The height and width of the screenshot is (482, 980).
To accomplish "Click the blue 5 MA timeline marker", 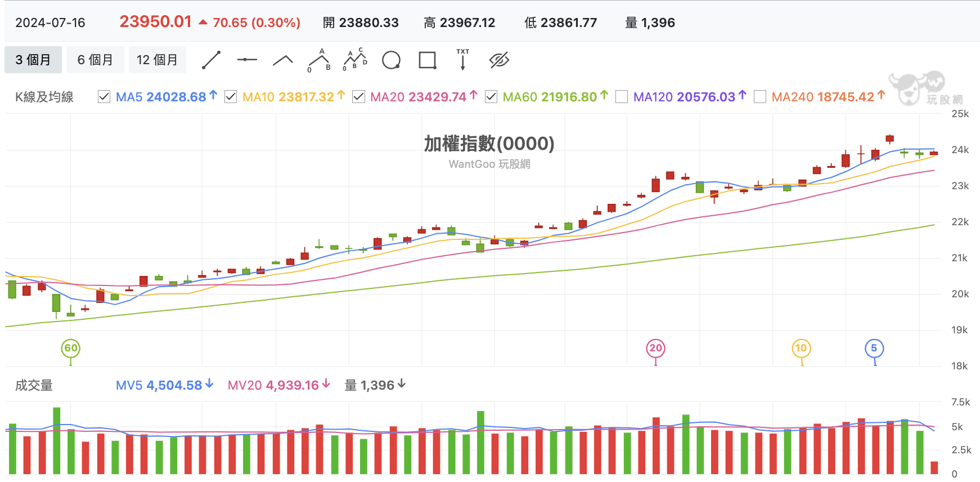I will click(x=874, y=349).
